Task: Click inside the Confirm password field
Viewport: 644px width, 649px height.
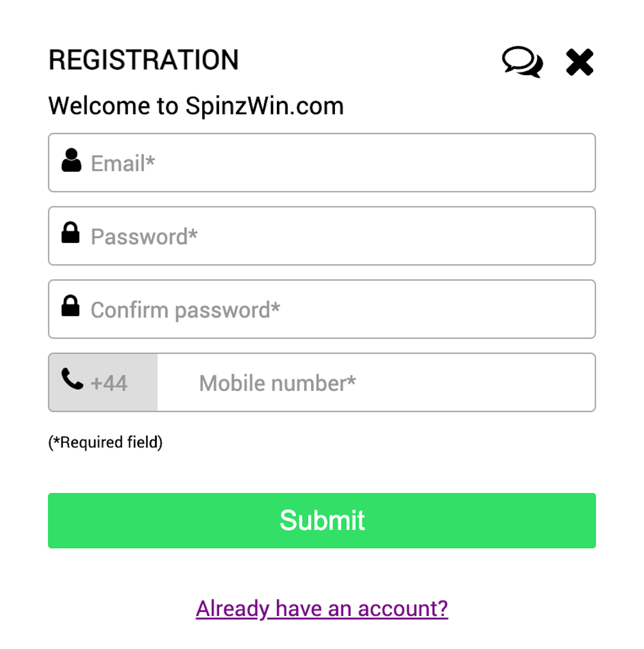Action: tap(322, 309)
